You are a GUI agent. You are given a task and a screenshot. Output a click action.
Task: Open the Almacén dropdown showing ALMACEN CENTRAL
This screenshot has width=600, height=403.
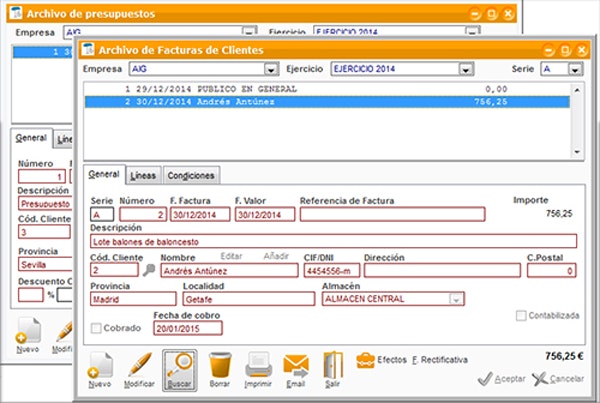(x=458, y=298)
